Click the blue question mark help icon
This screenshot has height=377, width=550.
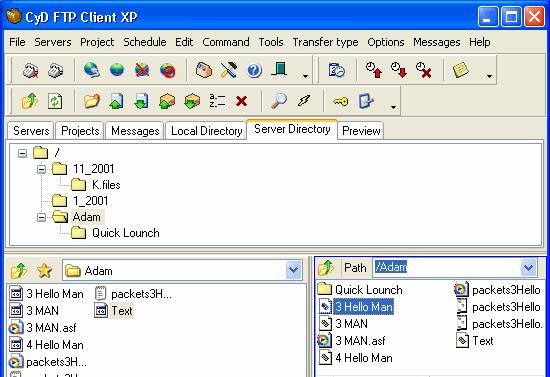pyautogui.click(x=254, y=70)
